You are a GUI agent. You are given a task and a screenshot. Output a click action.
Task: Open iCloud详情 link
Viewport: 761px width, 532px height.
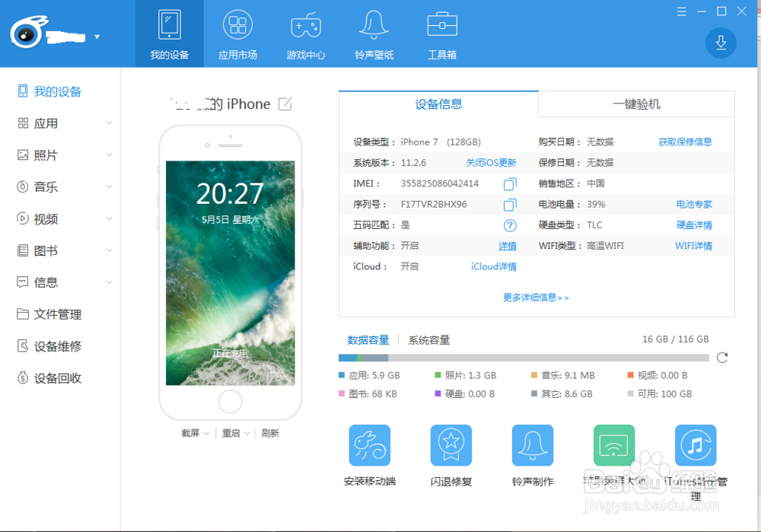(x=494, y=266)
